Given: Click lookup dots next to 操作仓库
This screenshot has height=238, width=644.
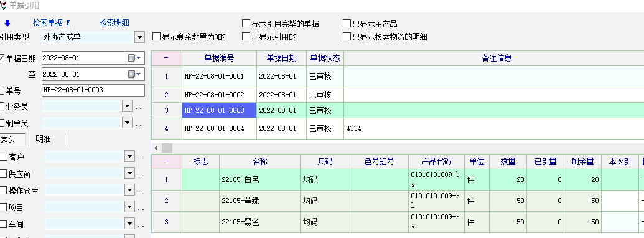Looking at the screenshot, I should [141, 193].
